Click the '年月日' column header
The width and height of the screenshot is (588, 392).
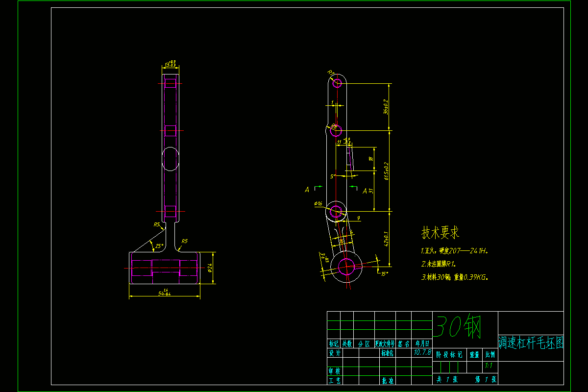(422, 344)
